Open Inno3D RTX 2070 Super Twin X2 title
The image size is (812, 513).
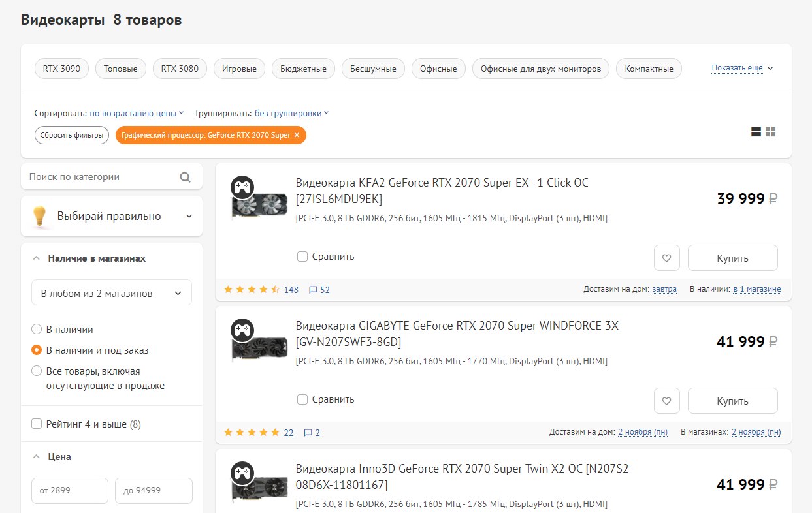(x=464, y=476)
